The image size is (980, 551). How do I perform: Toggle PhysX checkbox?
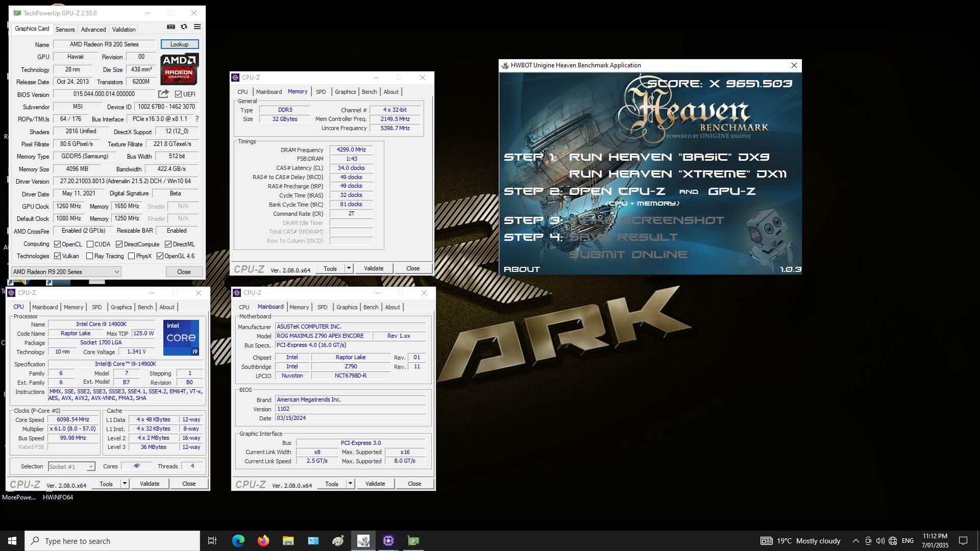(131, 256)
